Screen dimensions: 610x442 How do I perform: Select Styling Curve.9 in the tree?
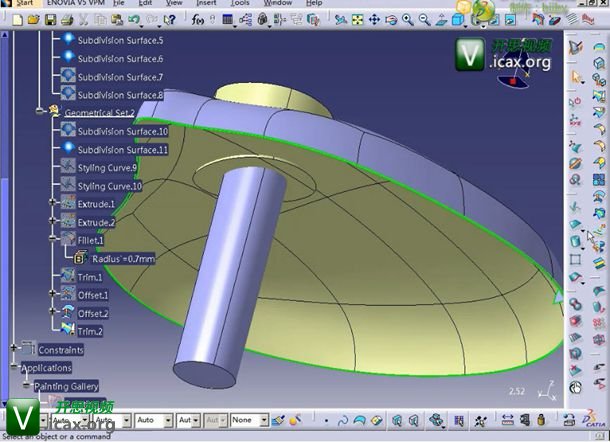coord(109,167)
